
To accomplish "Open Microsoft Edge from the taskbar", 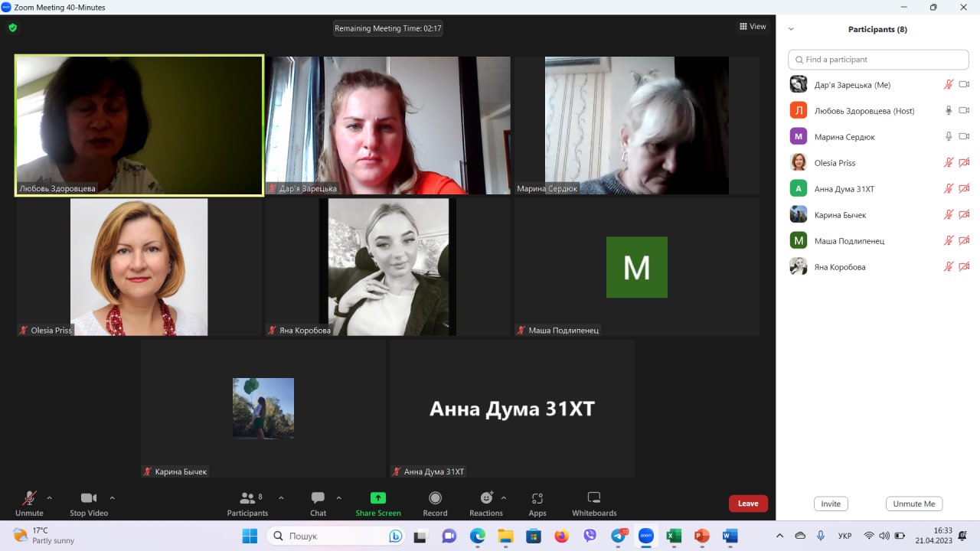I will click(x=477, y=536).
